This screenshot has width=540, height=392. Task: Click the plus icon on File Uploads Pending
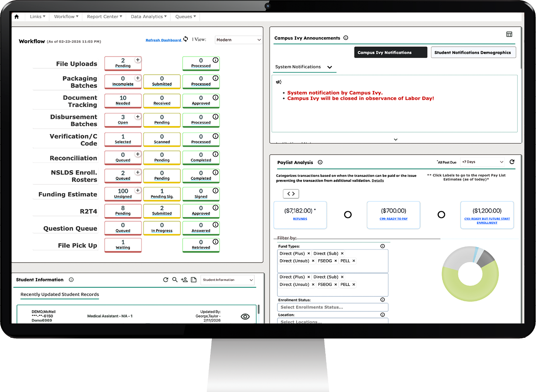click(138, 60)
